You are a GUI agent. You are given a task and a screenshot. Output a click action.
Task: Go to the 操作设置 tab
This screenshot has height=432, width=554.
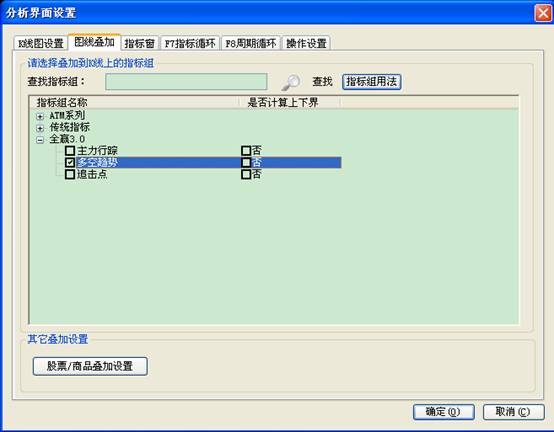pyautogui.click(x=306, y=43)
